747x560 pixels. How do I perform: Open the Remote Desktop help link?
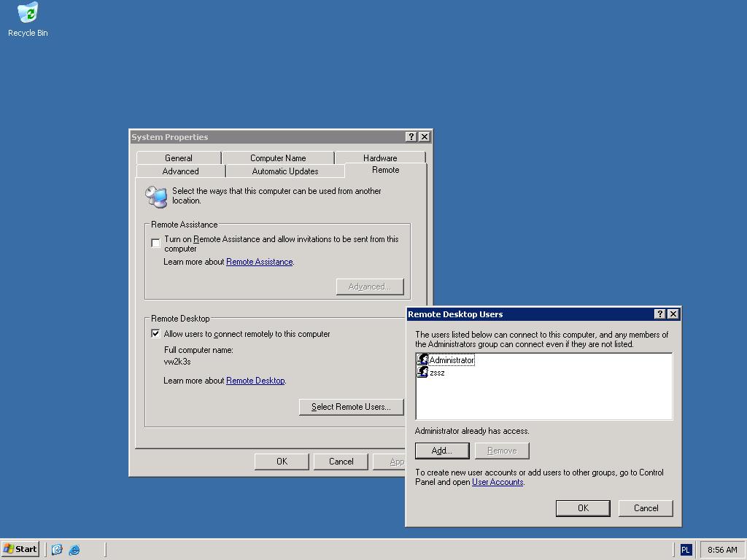click(255, 381)
